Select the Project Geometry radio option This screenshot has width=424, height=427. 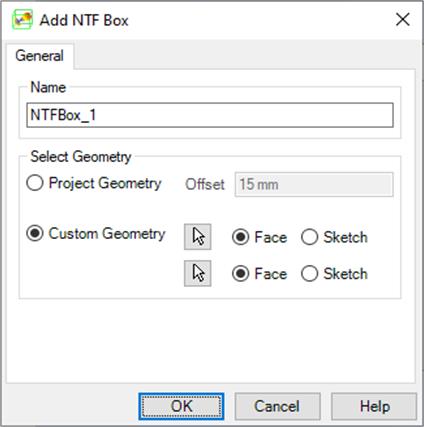pos(94,183)
